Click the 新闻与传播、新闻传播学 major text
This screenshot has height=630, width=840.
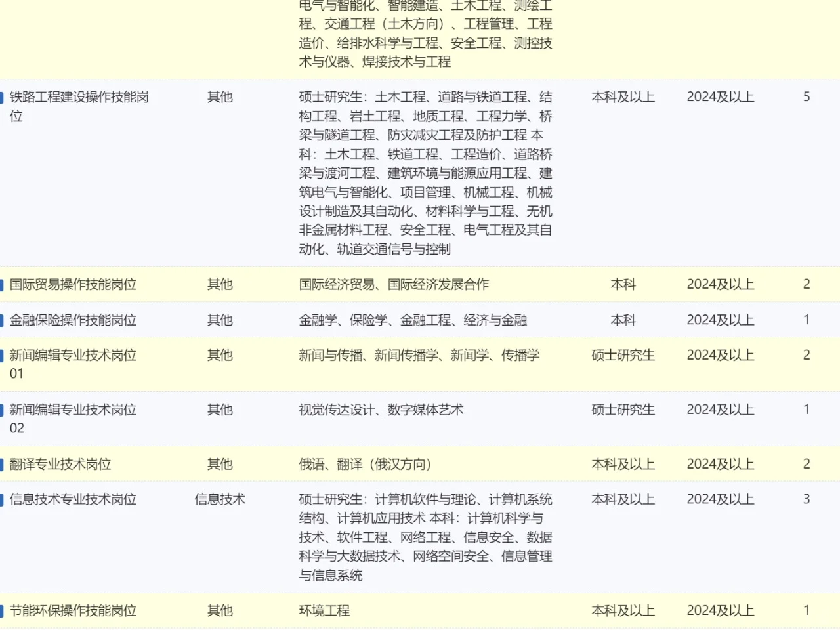pyautogui.click(x=419, y=355)
